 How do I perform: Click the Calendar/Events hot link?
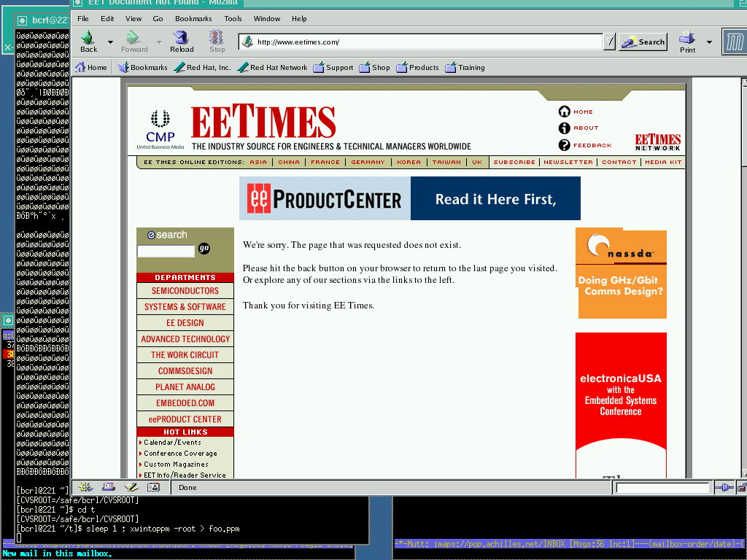172,443
